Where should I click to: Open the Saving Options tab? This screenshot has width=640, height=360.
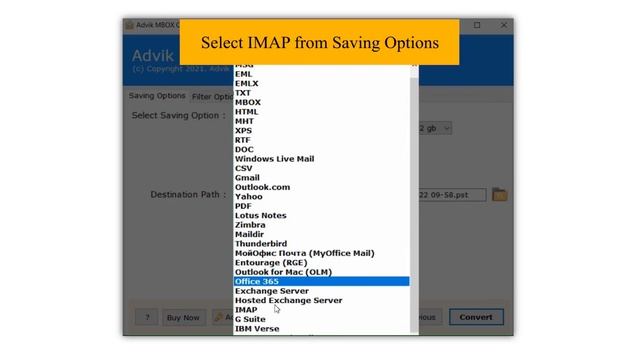point(157,96)
